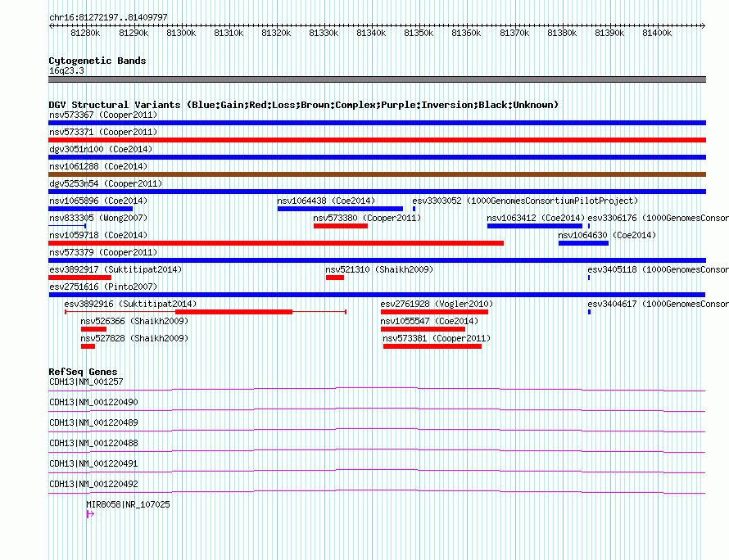Viewport: 729px width, 560px height.
Task: Select the nsv526366 (Shaikh2009) label
Action: (x=134, y=321)
